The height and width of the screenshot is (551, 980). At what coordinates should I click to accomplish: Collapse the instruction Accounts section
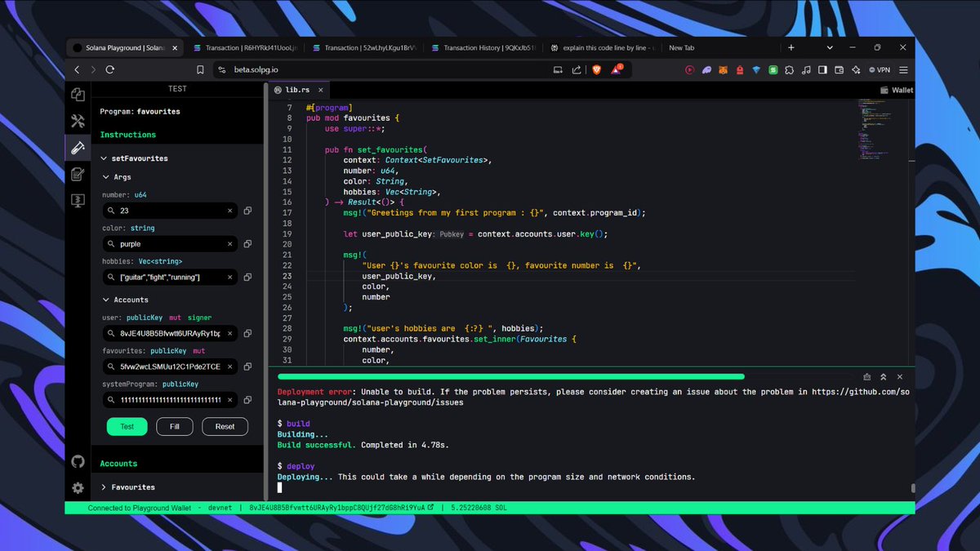click(x=125, y=300)
